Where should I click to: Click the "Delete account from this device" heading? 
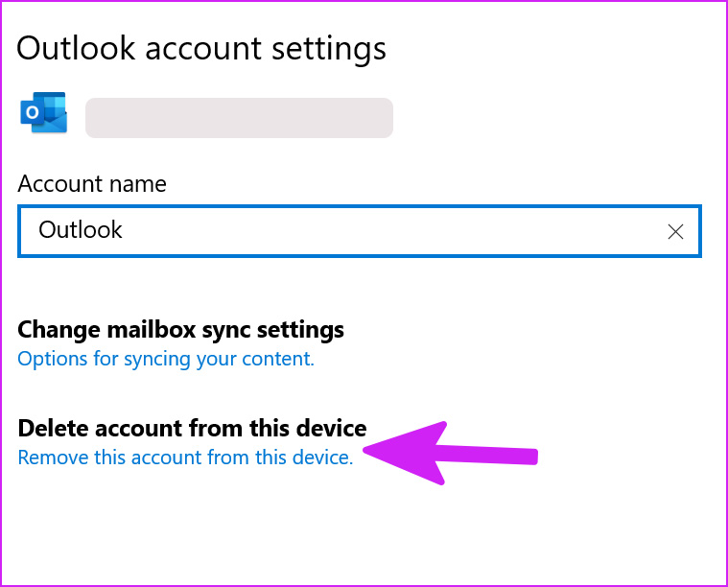point(192,428)
